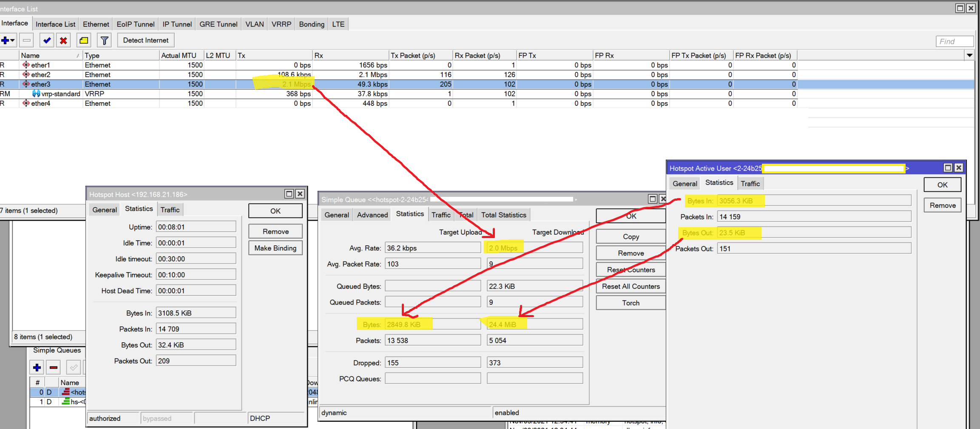Viewport: 980px width, 429px height.
Task: Sort by the Tx Packet (p/s) column header
Action: click(x=421, y=55)
